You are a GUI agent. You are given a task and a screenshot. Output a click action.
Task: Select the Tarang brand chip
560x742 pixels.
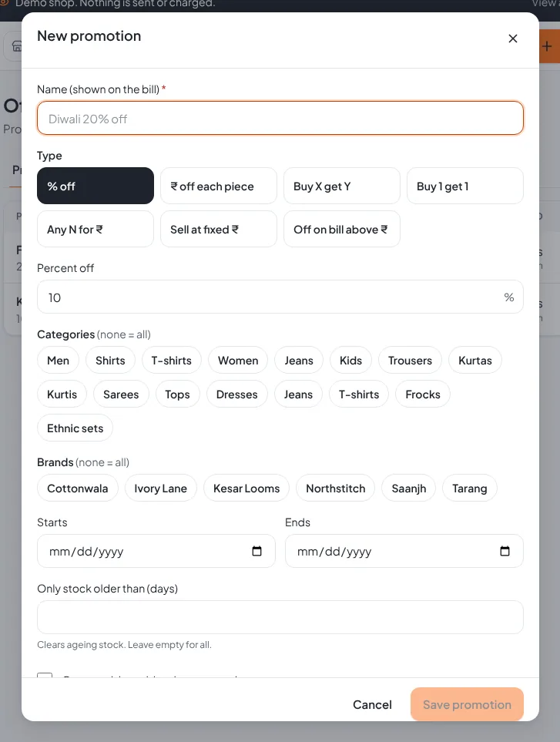tap(470, 488)
